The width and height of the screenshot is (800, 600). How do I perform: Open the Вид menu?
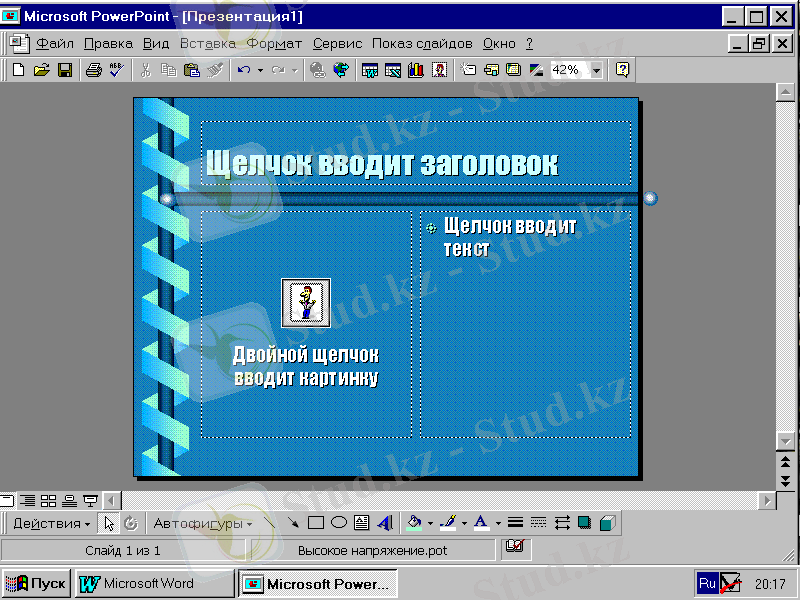156,44
